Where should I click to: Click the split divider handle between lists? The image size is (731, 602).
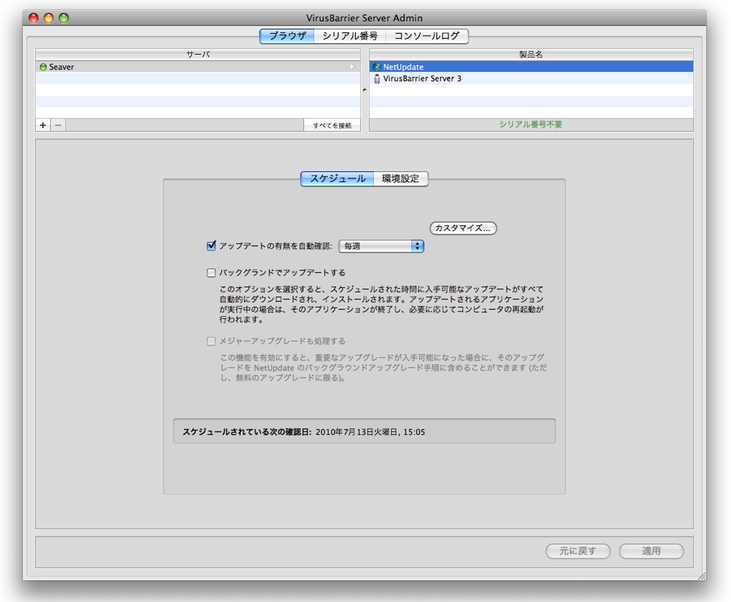pos(365,90)
